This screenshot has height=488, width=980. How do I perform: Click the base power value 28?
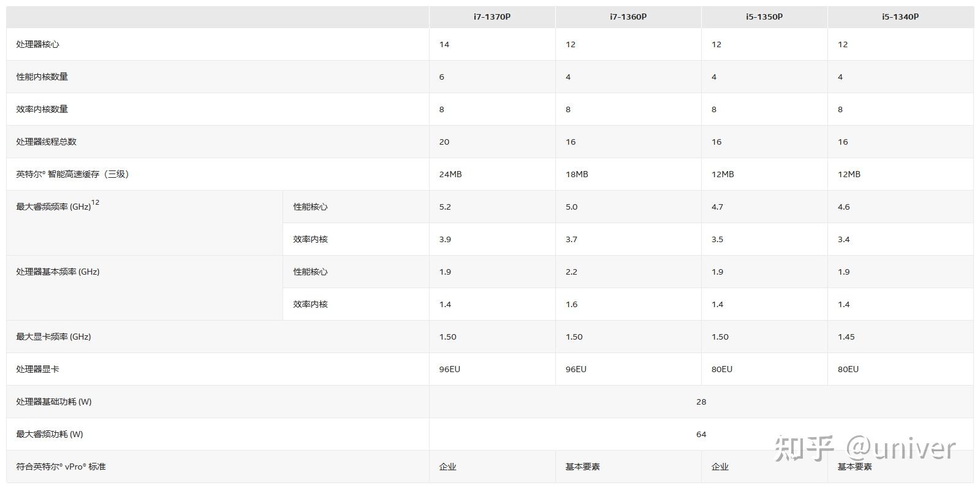point(701,402)
